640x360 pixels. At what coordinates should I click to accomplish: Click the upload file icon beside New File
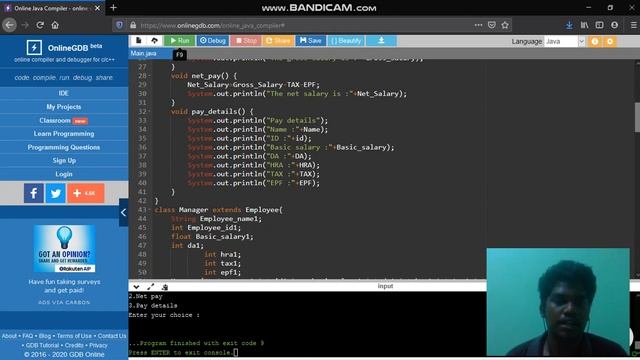[154, 40]
